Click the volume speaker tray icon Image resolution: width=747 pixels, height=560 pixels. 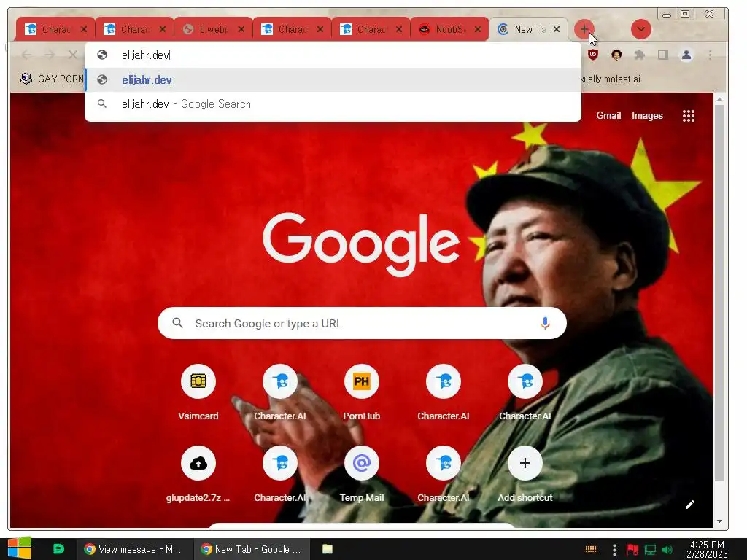(667, 550)
